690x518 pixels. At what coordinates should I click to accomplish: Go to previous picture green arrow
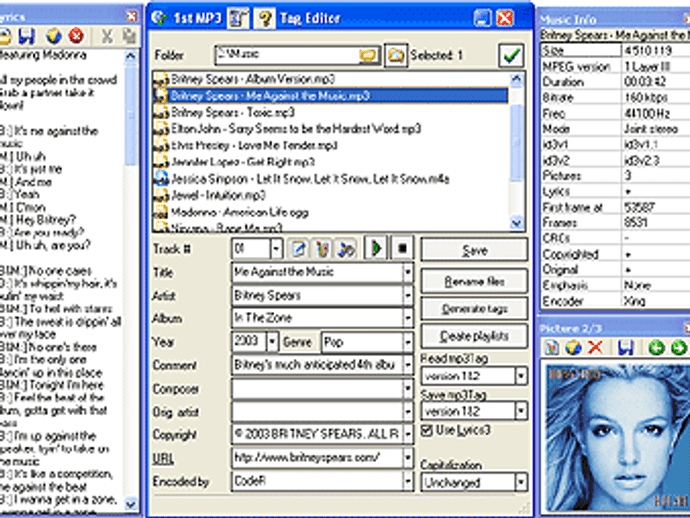click(656, 348)
